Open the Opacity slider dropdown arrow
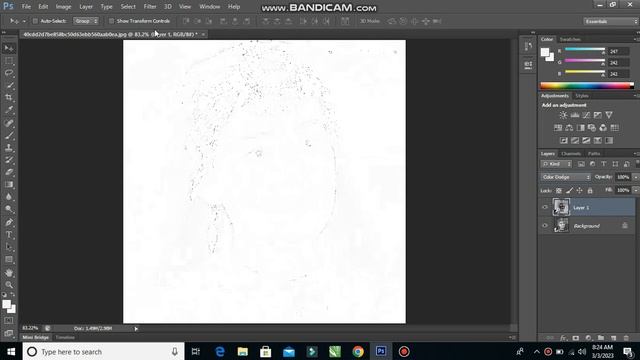Screen dimensions: 640x360 pyautogui.click(x=636, y=177)
